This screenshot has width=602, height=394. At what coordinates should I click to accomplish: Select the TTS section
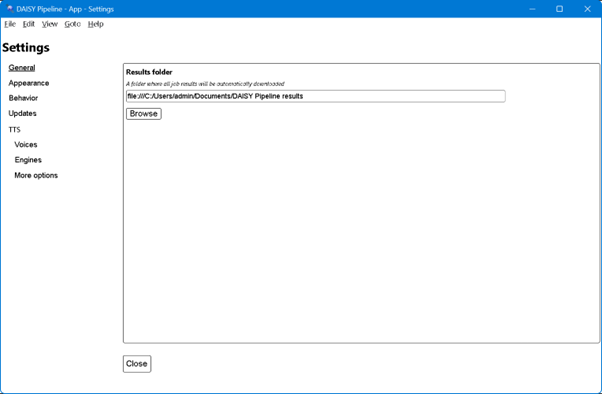[x=15, y=129]
